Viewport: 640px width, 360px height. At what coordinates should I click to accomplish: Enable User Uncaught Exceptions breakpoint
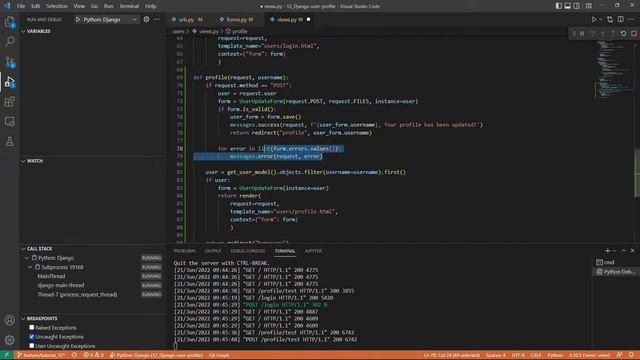(x=31, y=346)
